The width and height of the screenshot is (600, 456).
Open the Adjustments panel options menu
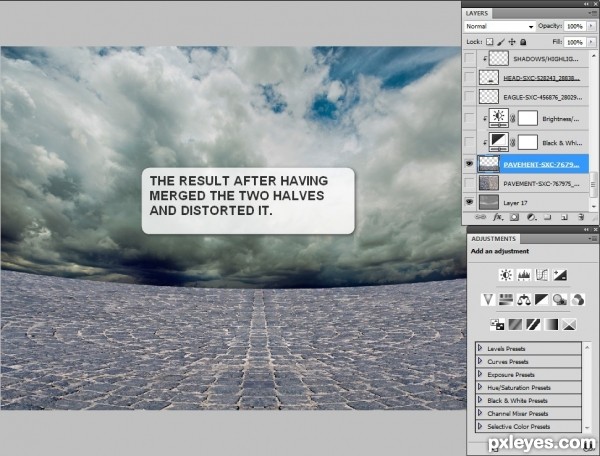[592, 238]
